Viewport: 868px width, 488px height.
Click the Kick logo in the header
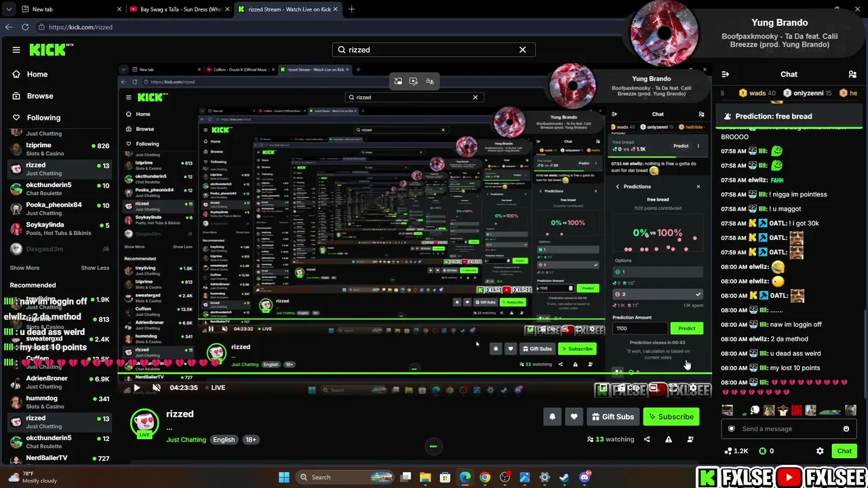tap(52, 49)
